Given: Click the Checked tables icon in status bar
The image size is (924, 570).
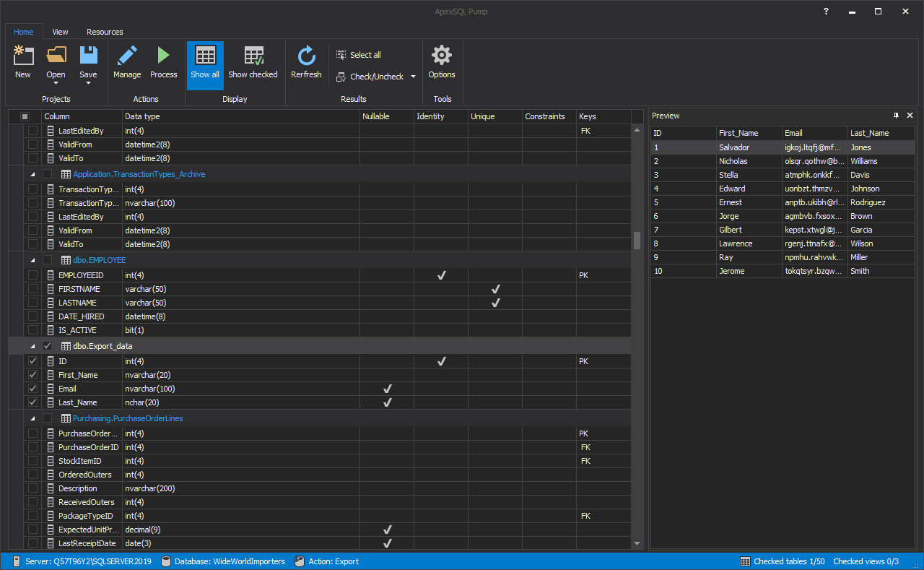Looking at the screenshot, I should click(x=745, y=561).
